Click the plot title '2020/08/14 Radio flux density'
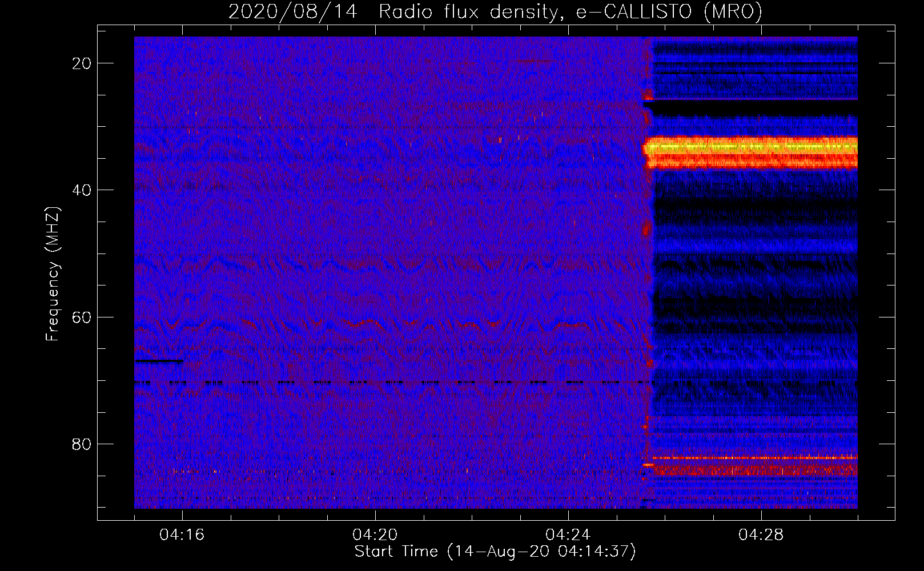Image resolution: width=924 pixels, height=571 pixels. (495, 12)
